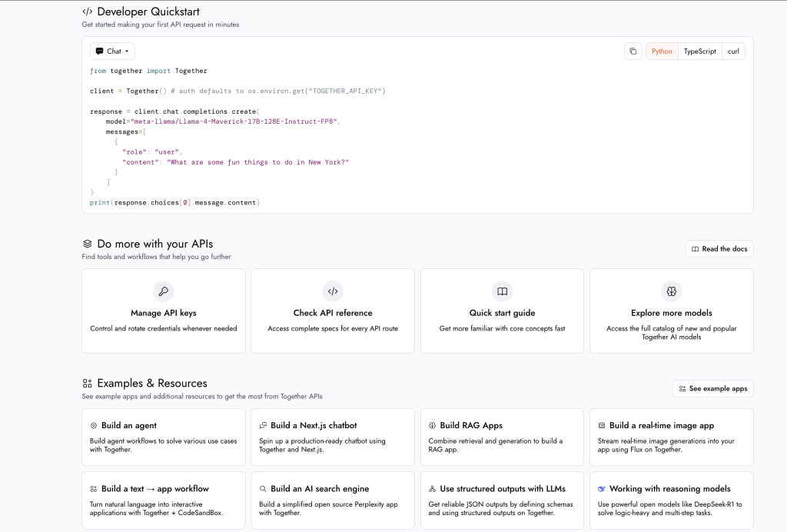Image resolution: width=787 pixels, height=532 pixels.
Task: Open the Chat mode dropdown
Action: 112,52
